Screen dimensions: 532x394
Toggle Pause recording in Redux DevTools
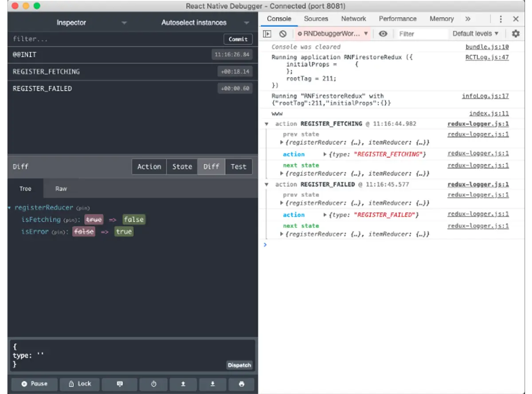click(x=33, y=384)
